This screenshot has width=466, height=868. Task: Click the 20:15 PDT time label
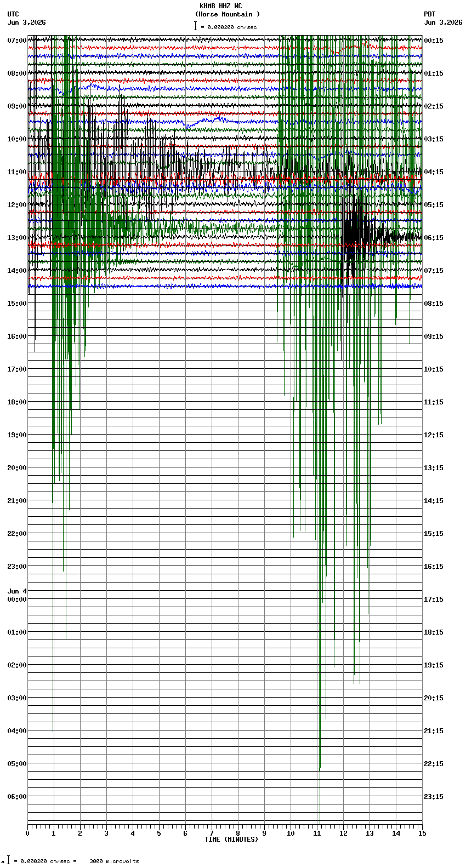[x=434, y=698]
